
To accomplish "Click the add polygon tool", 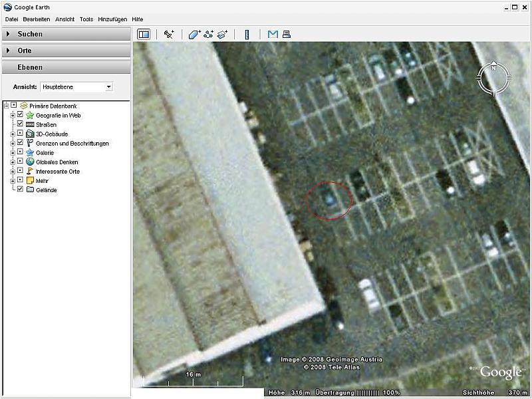I will [194, 35].
